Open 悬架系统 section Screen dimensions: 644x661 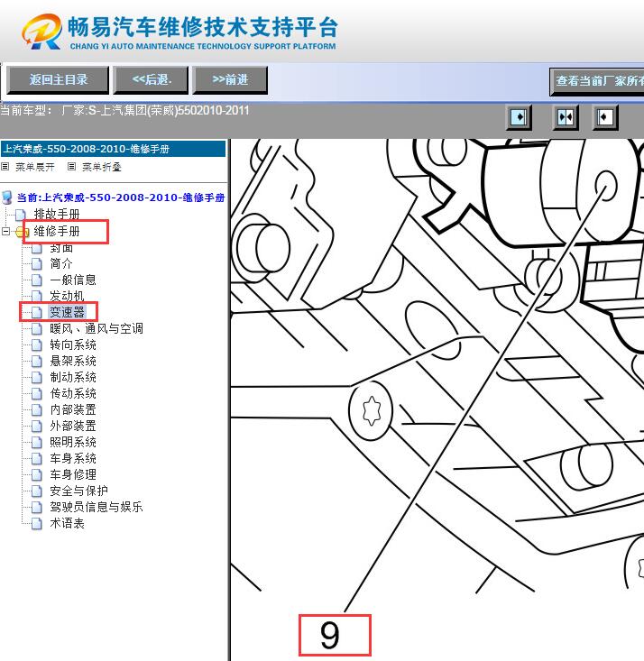pyautogui.click(x=73, y=361)
